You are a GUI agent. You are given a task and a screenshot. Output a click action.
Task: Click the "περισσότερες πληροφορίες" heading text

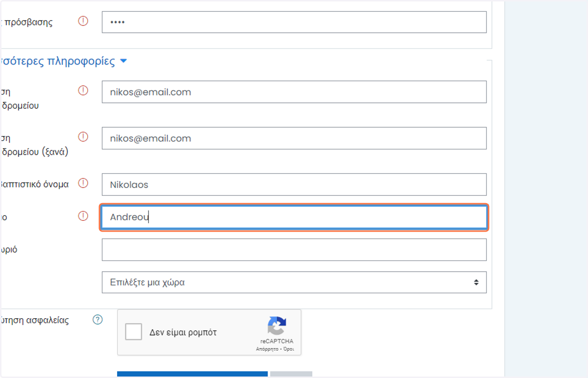click(58, 62)
